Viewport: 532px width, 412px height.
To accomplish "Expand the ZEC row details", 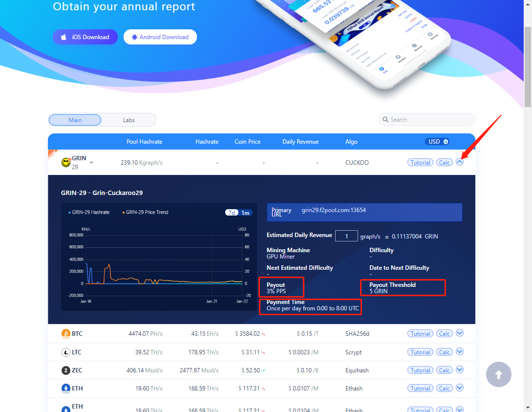I will 459,369.
